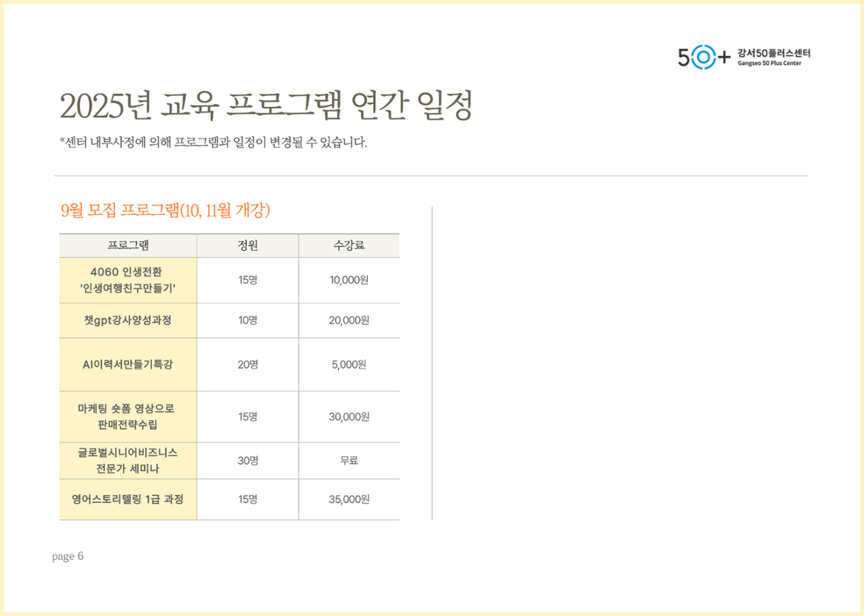Select the '4060 인생전환 인생여행친구만들기' program cell
Viewport: 864px width, 616px height.
coord(128,281)
